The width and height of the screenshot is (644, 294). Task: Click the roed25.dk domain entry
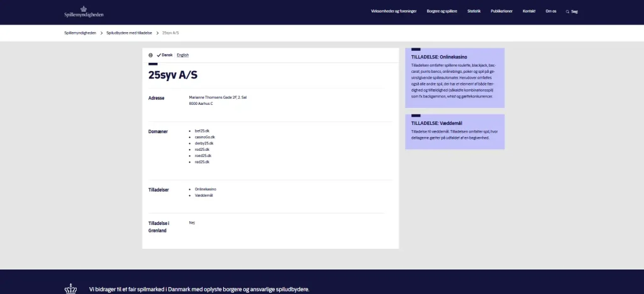[203, 156]
